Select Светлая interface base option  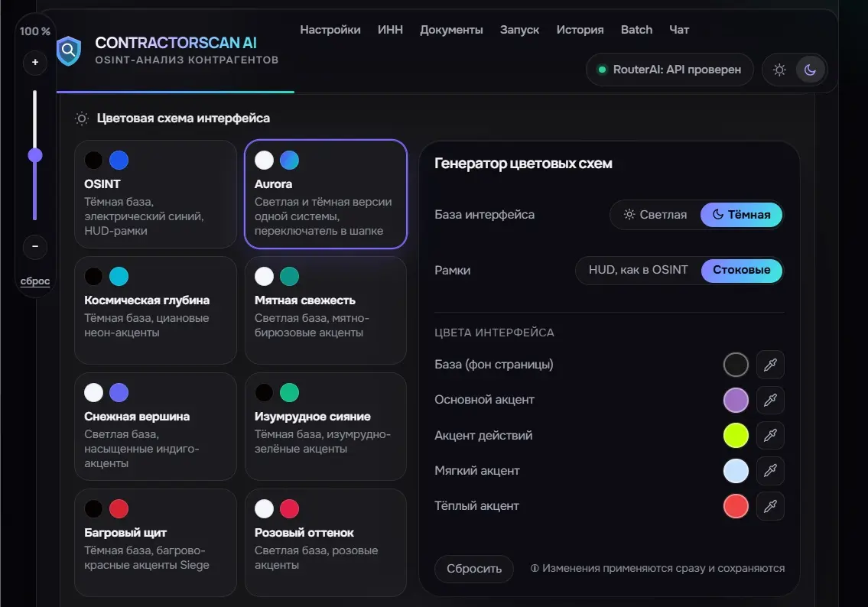click(655, 215)
